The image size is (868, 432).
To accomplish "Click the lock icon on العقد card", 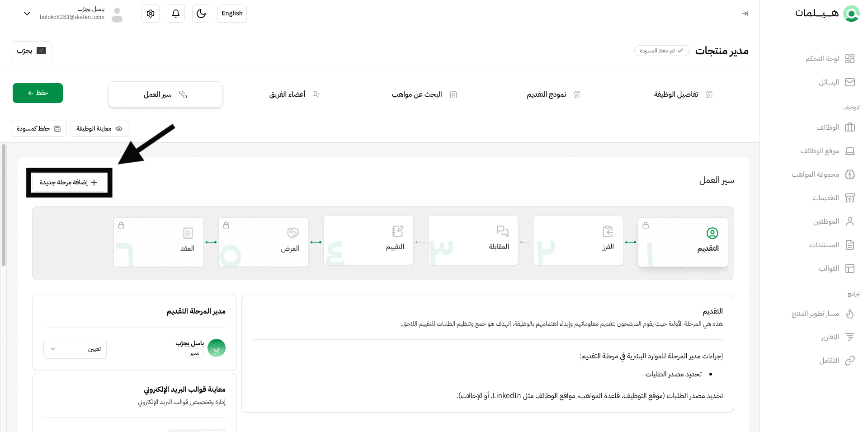I will click(121, 225).
